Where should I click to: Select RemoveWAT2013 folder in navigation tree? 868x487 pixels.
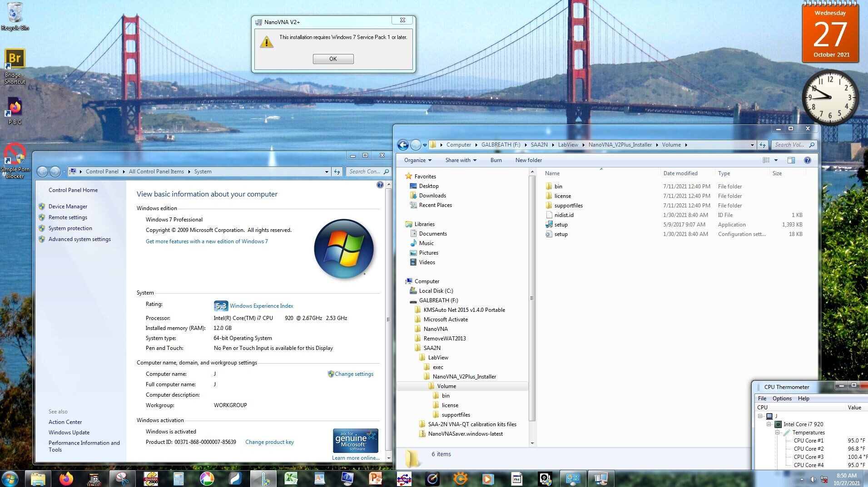(x=444, y=339)
